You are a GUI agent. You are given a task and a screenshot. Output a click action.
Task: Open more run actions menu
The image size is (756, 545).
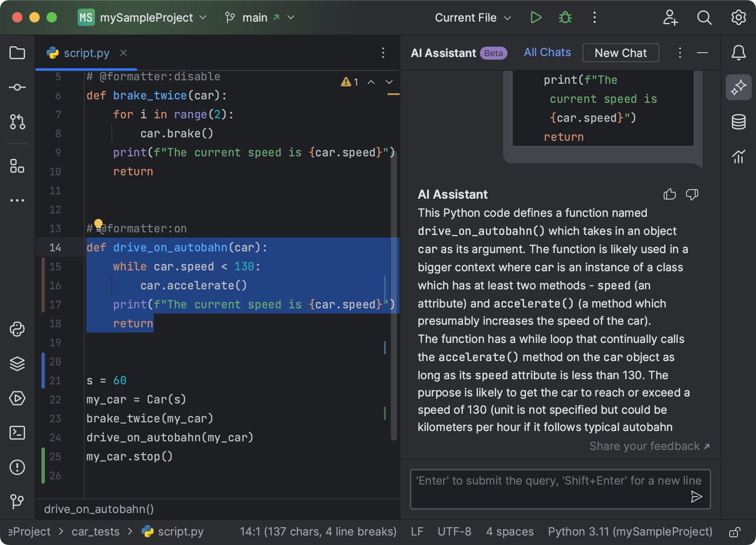click(x=595, y=18)
